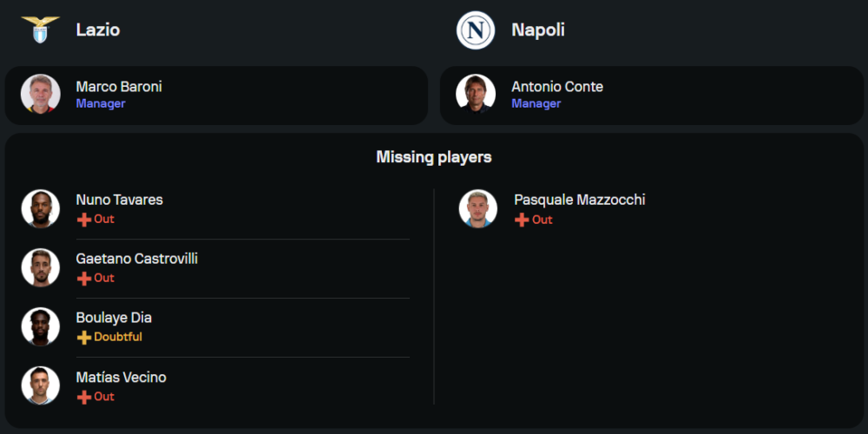868x434 pixels.
Task: Click the Napoli club crest
Action: click(476, 30)
